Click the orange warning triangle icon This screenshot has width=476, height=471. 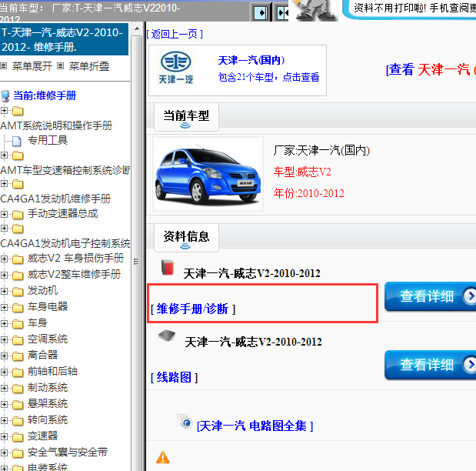(163, 457)
